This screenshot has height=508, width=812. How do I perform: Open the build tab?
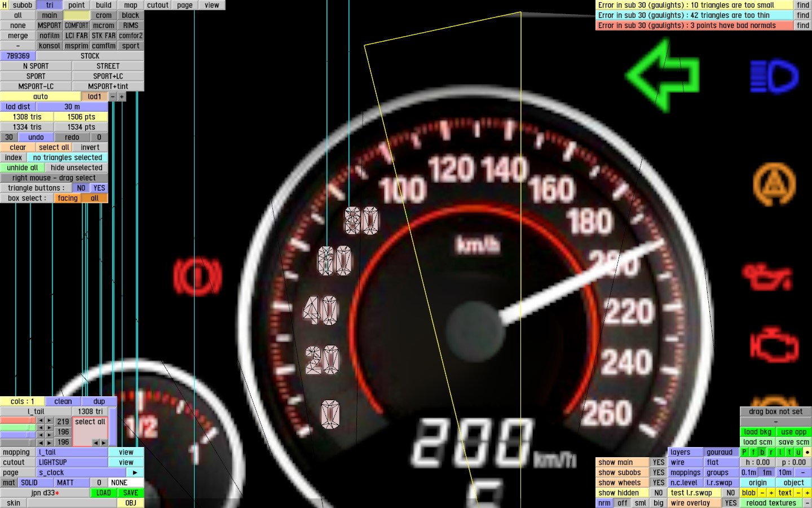104,5
